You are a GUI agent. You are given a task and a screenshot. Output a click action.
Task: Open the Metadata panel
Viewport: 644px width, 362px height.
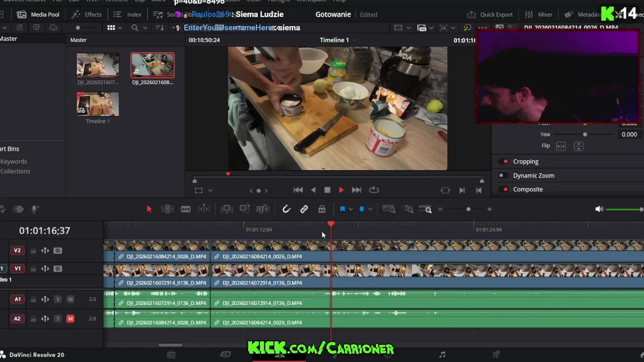[x=583, y=15]
